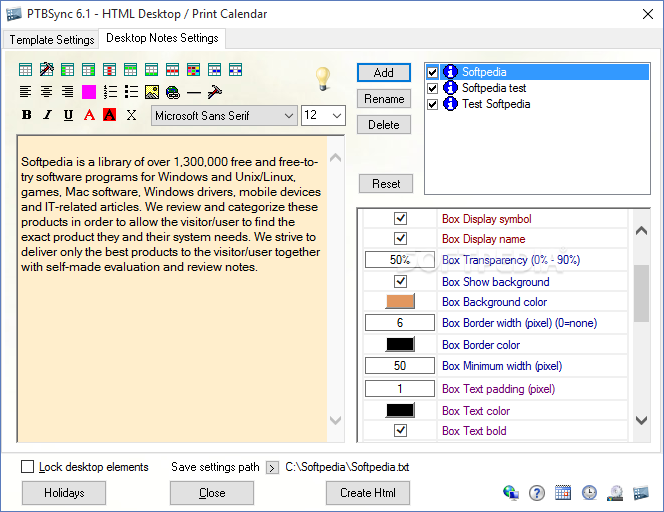Click the table icon with green left column
Screen dimensions: 664x512
[x=67, y=70]
